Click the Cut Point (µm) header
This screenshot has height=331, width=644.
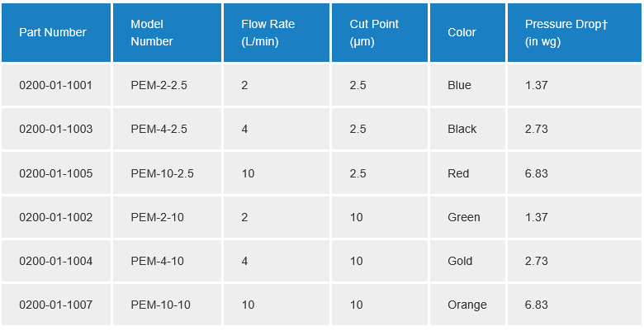tap(374, 33)
